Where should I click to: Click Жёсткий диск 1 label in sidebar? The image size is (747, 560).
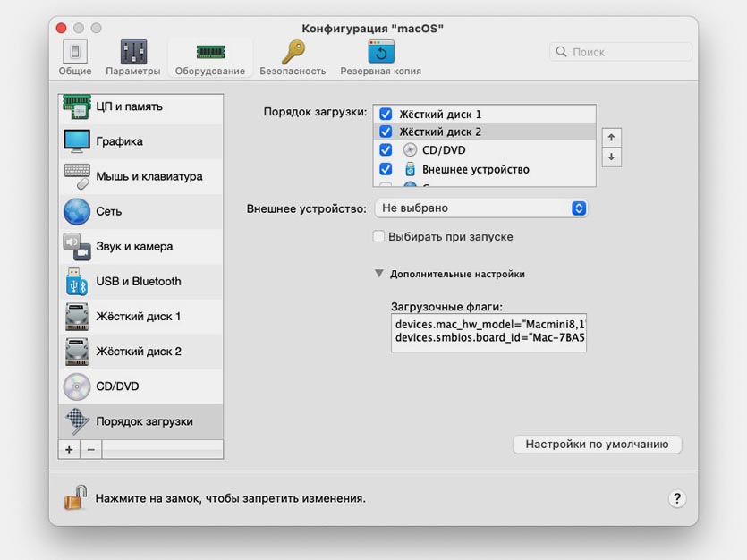point(138,316)
